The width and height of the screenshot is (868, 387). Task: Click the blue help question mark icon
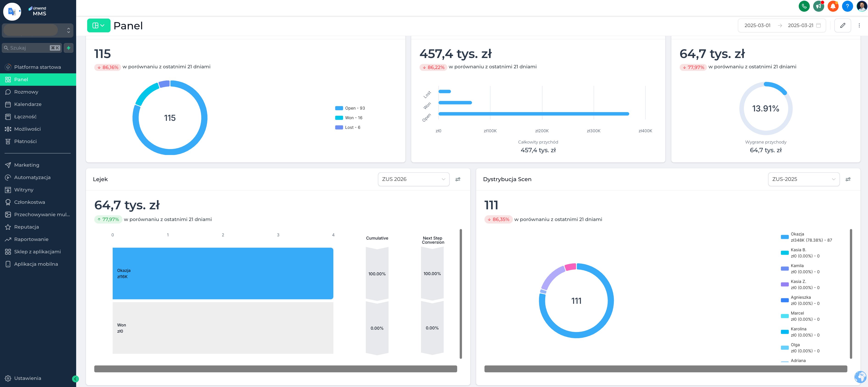pos(847,6)
